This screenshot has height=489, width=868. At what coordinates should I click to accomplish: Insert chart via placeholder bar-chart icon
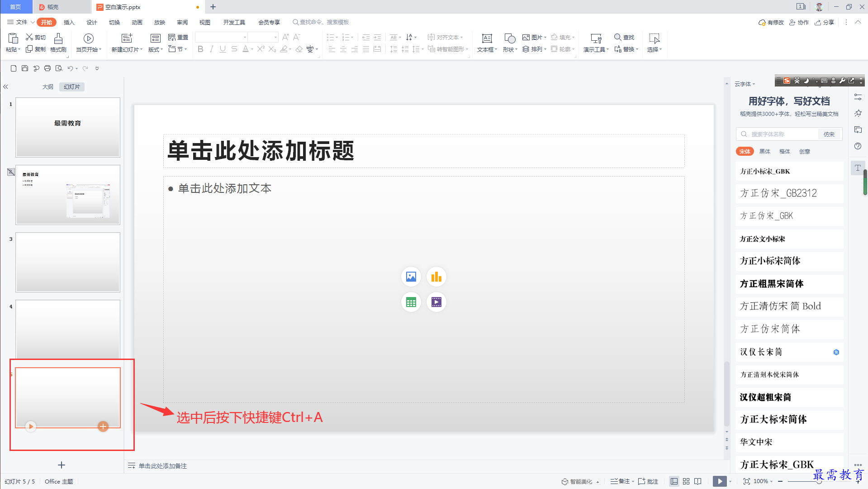point(436,277)
